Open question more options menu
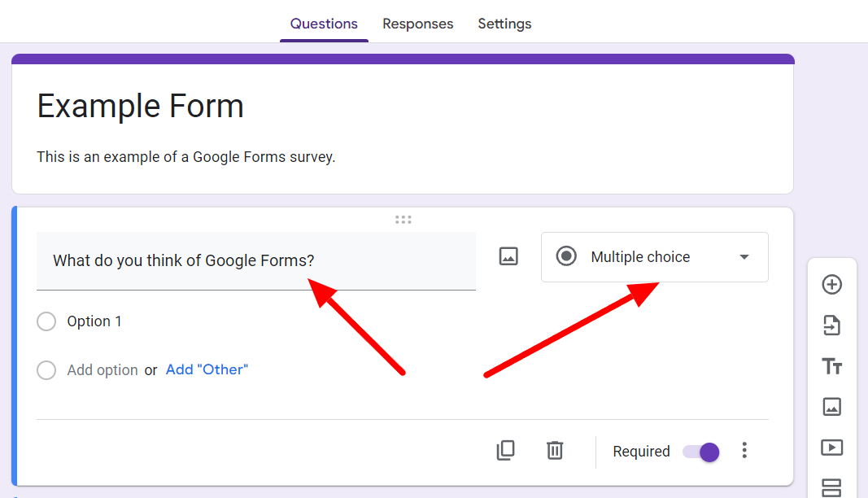 (744, 450)
